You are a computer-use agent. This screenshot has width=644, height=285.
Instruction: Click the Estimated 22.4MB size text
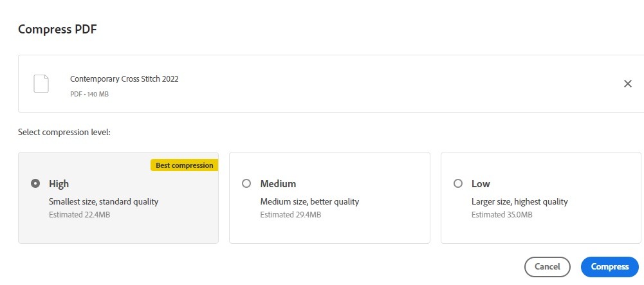[80, 214]
